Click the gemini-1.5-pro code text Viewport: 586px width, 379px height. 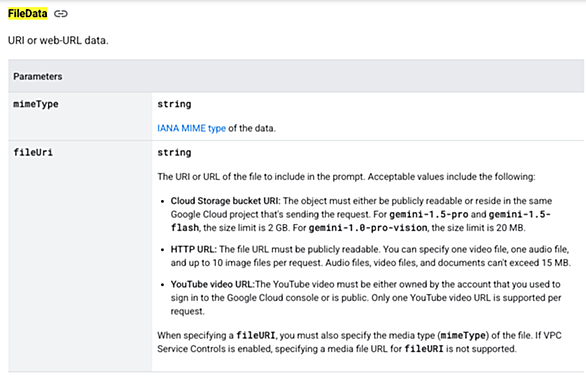click(429, 215)
